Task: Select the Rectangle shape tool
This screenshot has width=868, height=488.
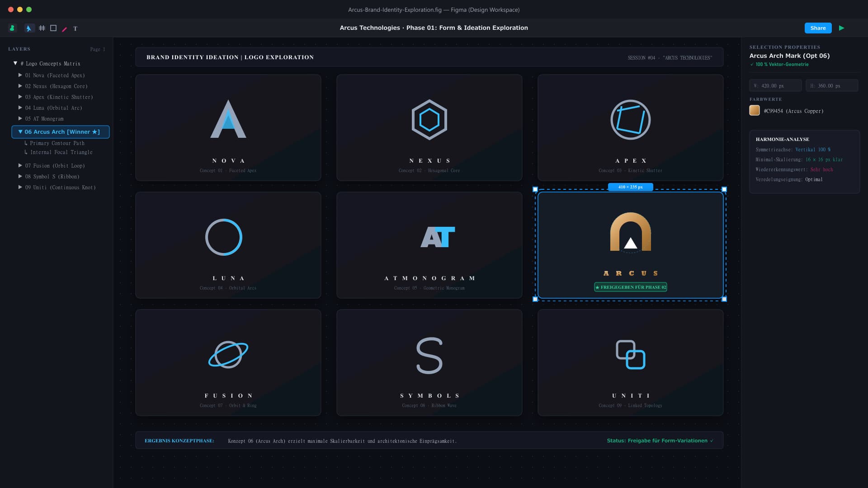Action: point(53,28)
